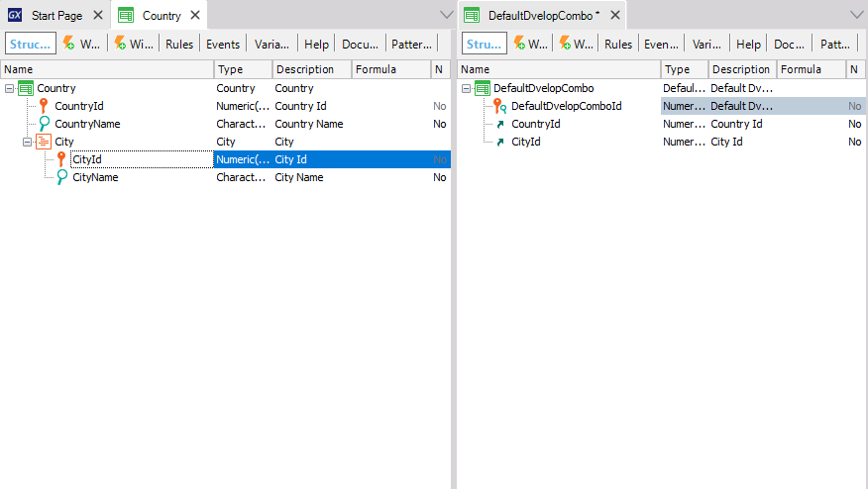Collapse the DefaultDvelopCombo root node
Viewport: 868px width, 489px height.
pos(466,88)
